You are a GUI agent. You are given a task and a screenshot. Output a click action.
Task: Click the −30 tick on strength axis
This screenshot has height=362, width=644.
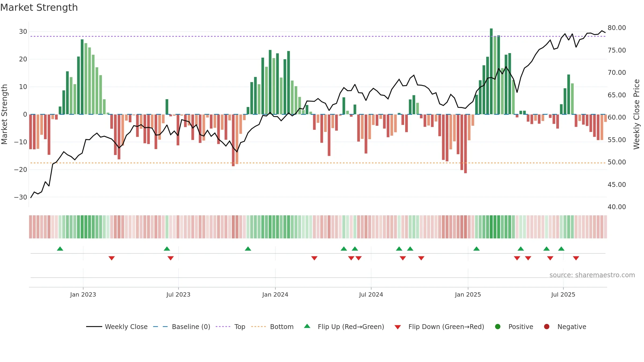(21, 197)
